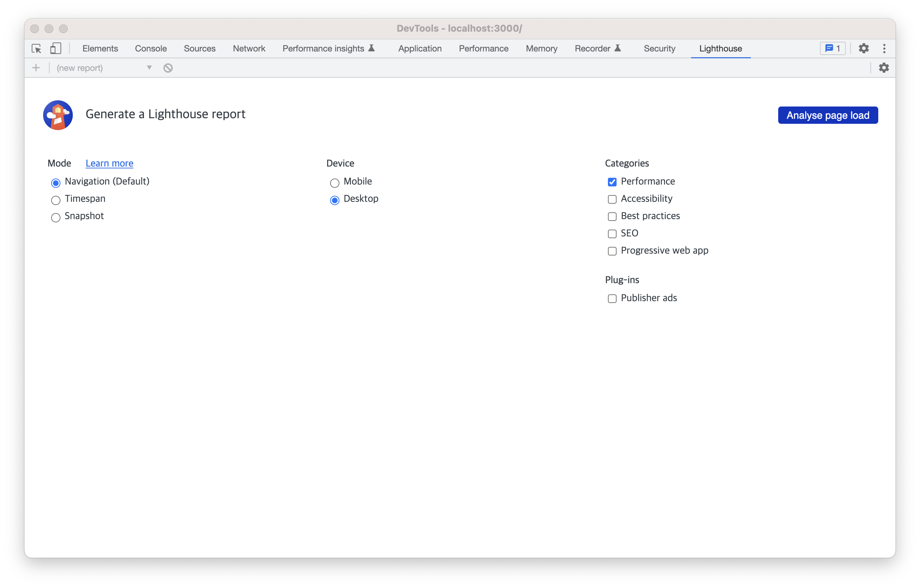
Task: Uncheck the Performance category checkbox
Action: click(x=612, y=182)
